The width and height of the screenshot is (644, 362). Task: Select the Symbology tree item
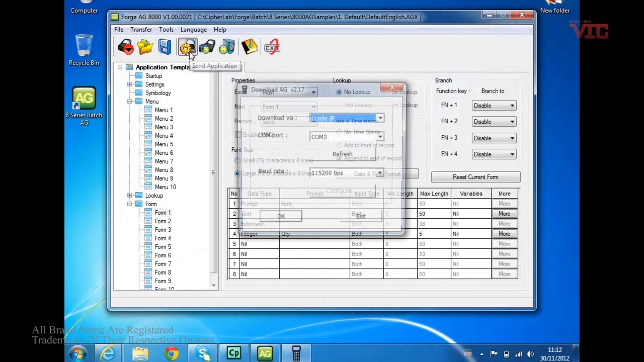tap(158, 93)
